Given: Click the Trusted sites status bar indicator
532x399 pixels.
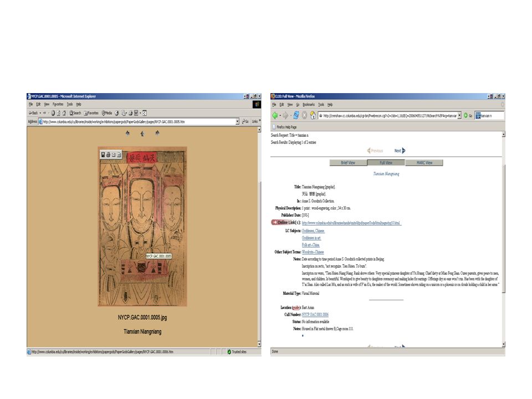Looking at the screenshot, I should click(x=237, y=352).
